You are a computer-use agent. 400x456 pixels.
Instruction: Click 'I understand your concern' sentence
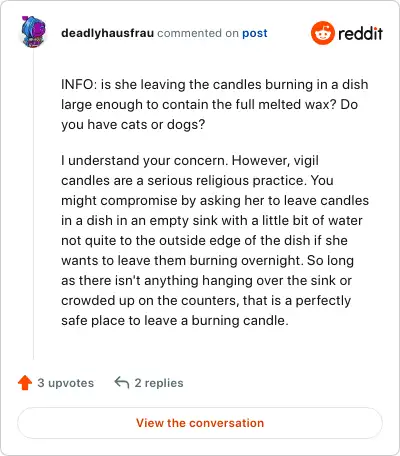tap(145, 160)
